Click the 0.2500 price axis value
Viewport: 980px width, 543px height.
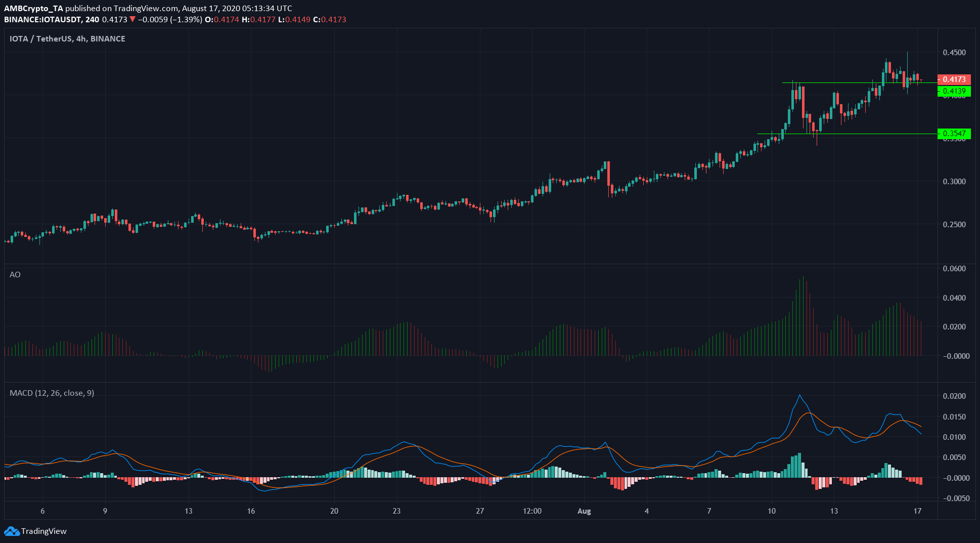[954, 224]
